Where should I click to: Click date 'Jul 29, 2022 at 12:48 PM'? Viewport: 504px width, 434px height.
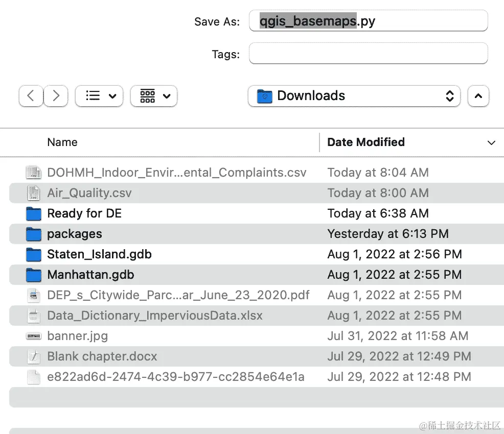click(399, 377)
